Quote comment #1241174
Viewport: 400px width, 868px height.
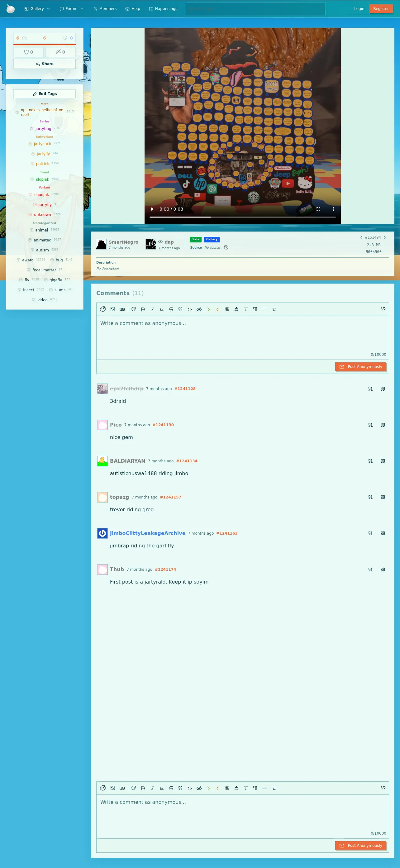[x=383, y=570]
